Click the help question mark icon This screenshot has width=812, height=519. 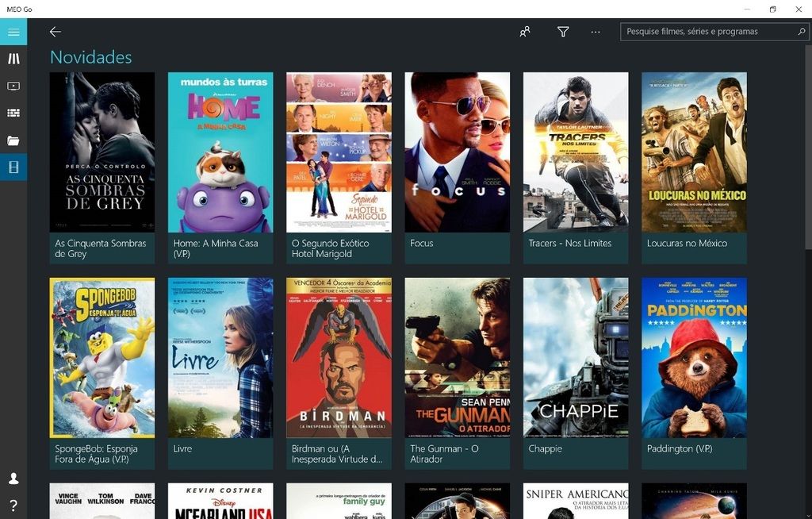point(13,506)
